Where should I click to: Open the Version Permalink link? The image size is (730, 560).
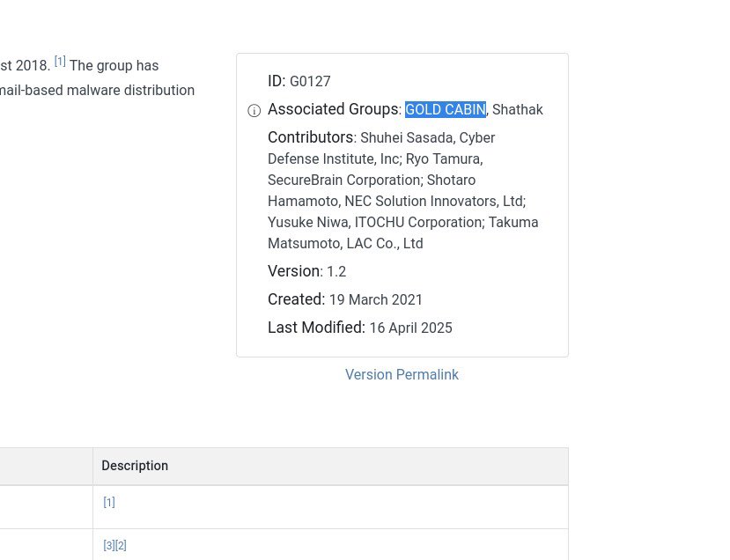(402, 375)
